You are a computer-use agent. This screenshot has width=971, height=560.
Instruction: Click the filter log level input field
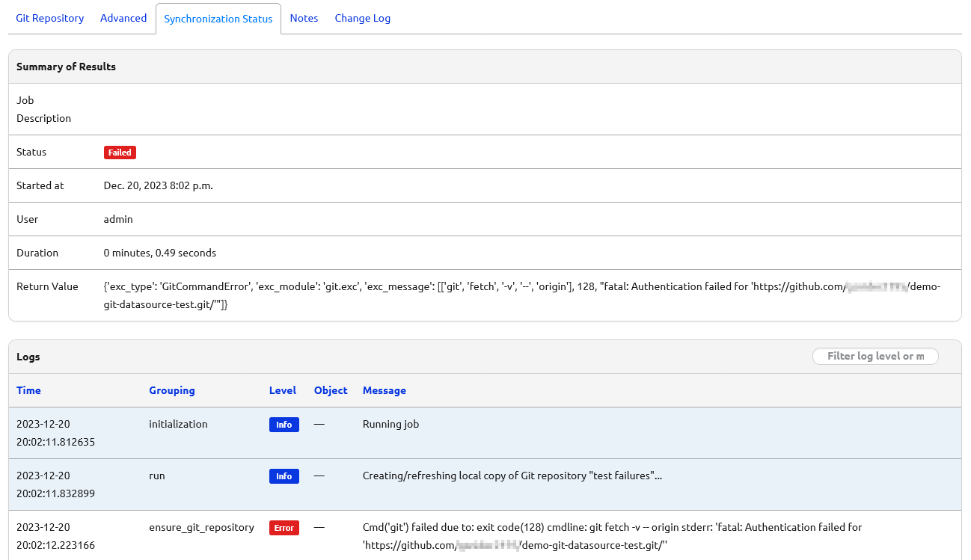click(x=874, y=356)
